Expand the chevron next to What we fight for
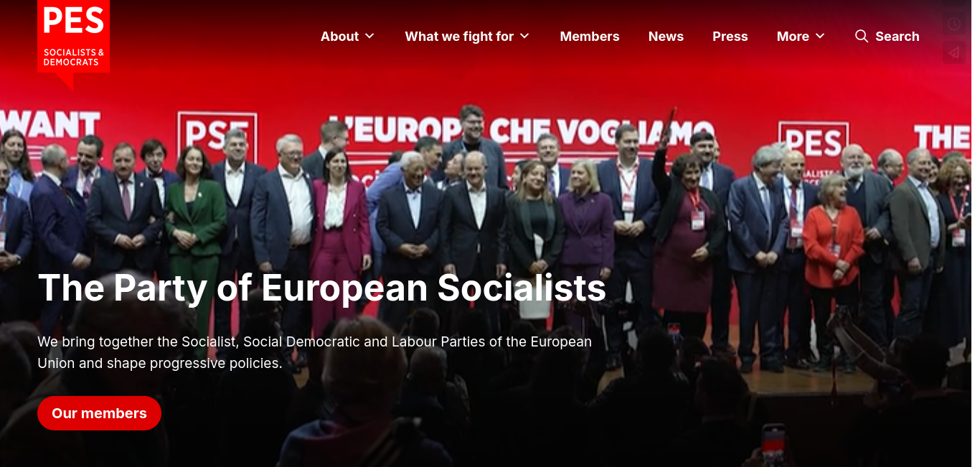980x467 pixels. (x=524, y=36)
